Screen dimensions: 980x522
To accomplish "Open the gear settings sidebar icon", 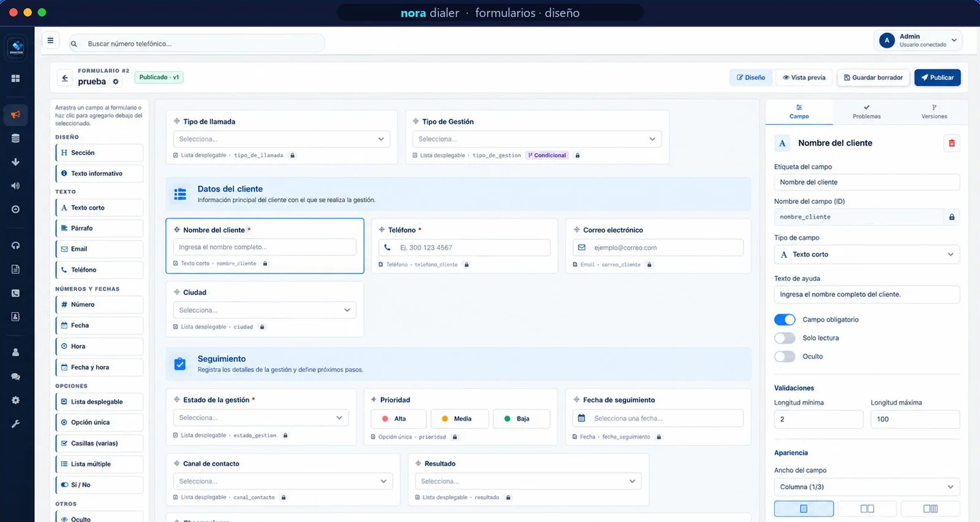I will click(x=16, y=400).
